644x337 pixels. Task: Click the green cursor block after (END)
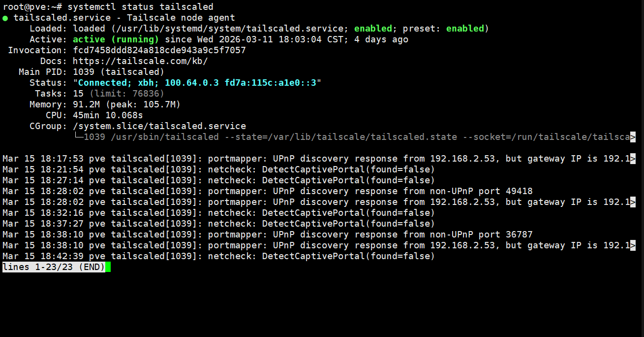pyautogui.click(x=108, y=267)
